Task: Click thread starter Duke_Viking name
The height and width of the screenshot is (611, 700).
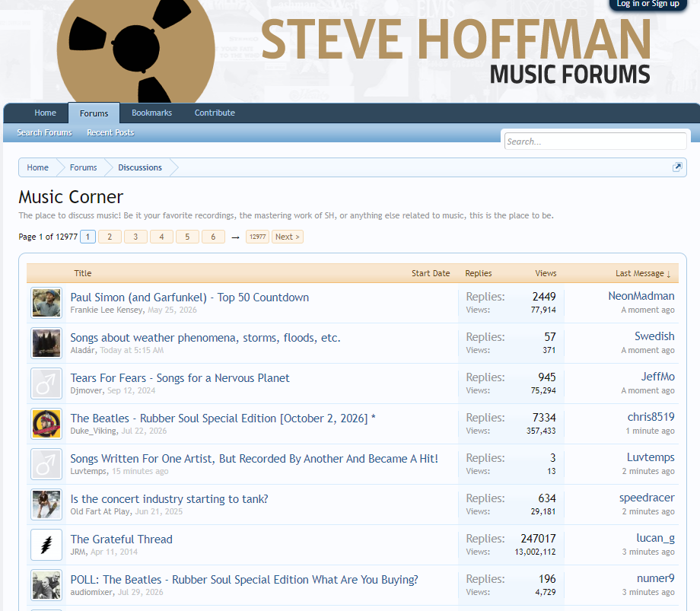Action: click(x=94, y=431)
